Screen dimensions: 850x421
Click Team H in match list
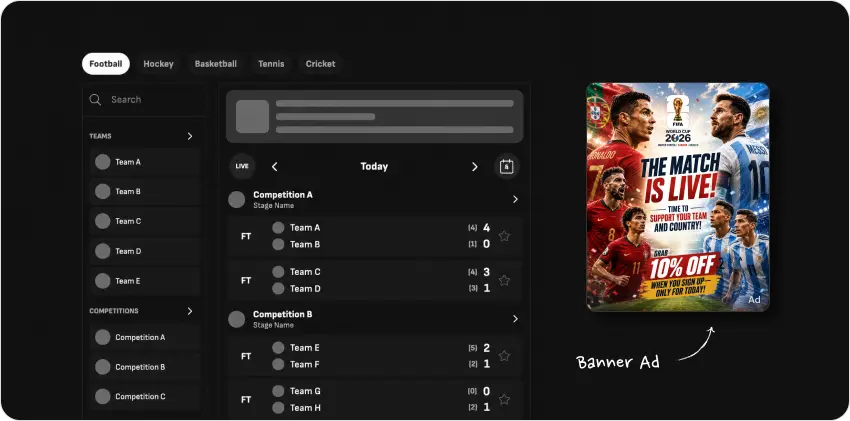pos(305,407)
